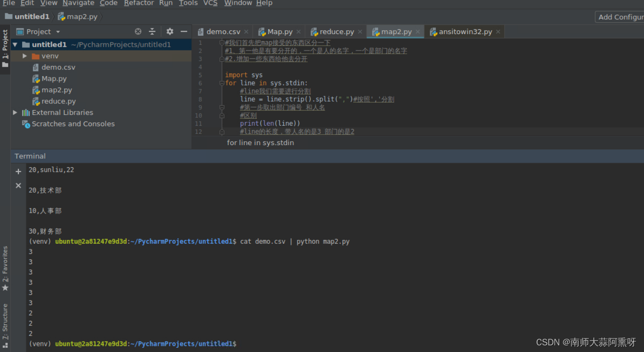Close the demo.csv tab
Viewport: 644px width, 352px height.
coord(246,32)
